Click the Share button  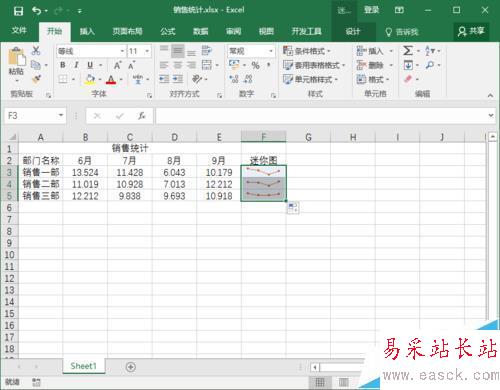pyautogui.click(x=471, y=31)
